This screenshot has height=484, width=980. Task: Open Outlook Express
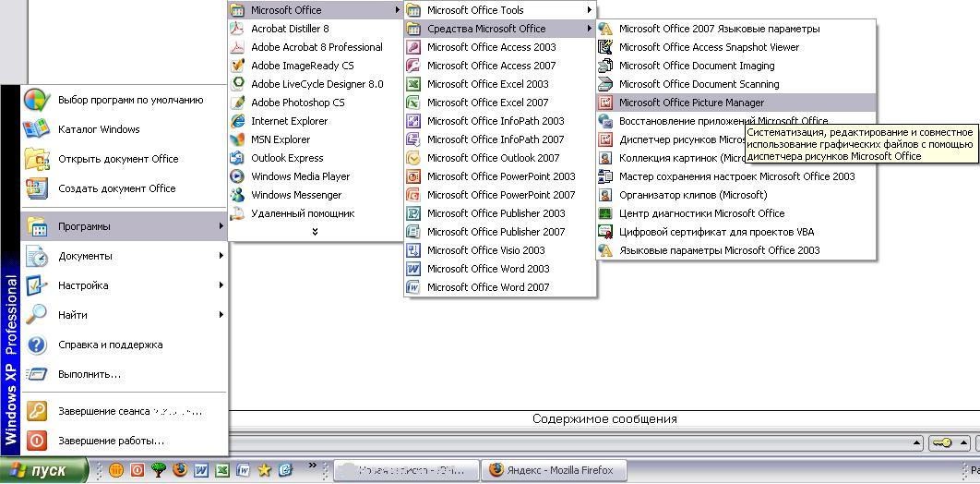(315, 158)
